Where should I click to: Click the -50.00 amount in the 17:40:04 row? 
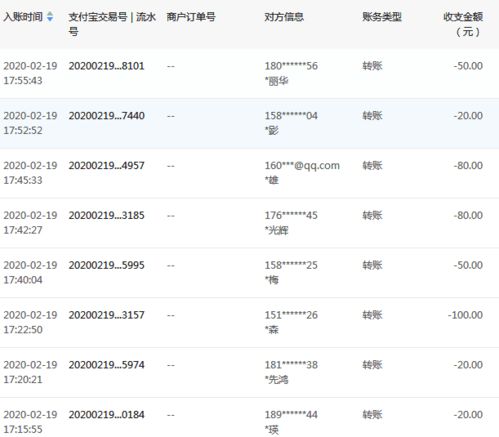coord(468,265)
